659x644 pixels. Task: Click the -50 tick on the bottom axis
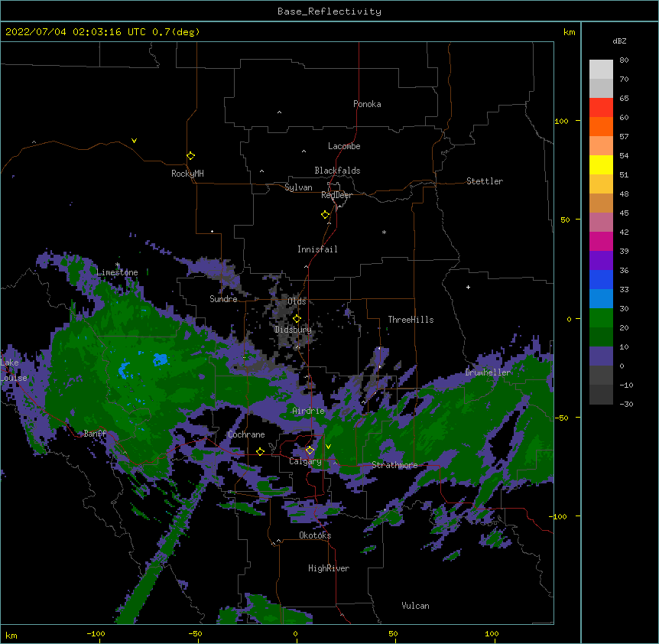(195, 633)
